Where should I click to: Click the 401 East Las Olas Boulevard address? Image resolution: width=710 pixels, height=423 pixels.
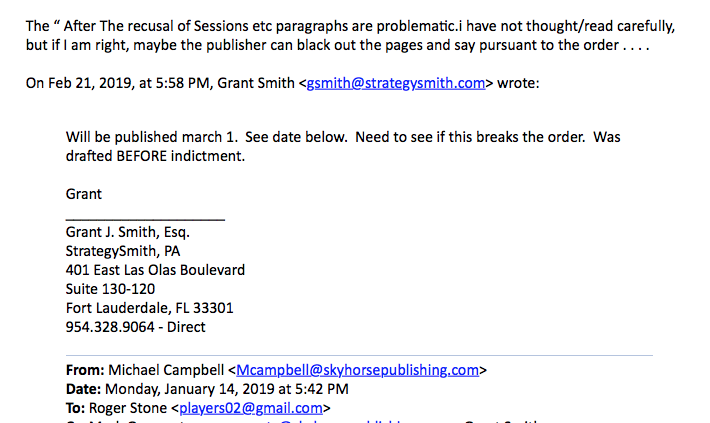click(155, 269)
